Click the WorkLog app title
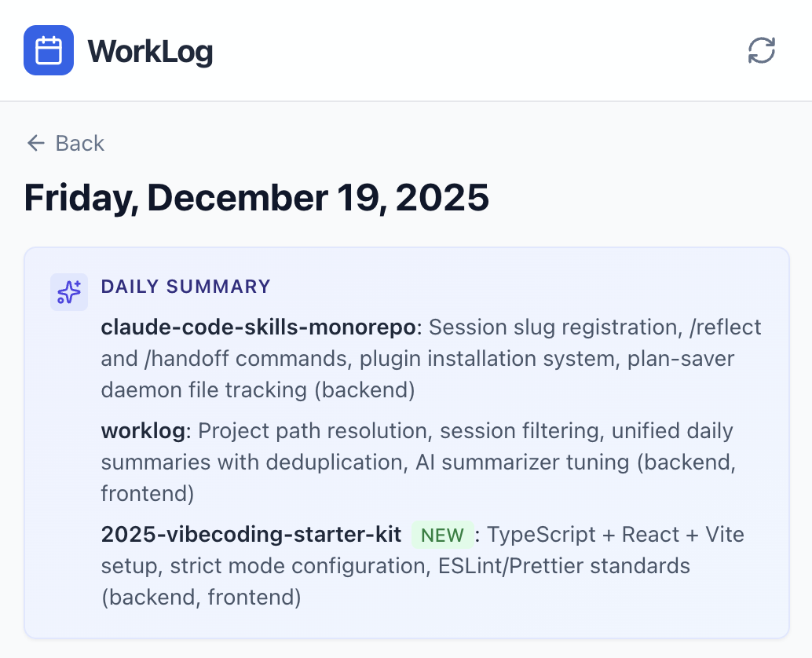This screenshot has width=812, height=658. [150, 52]
